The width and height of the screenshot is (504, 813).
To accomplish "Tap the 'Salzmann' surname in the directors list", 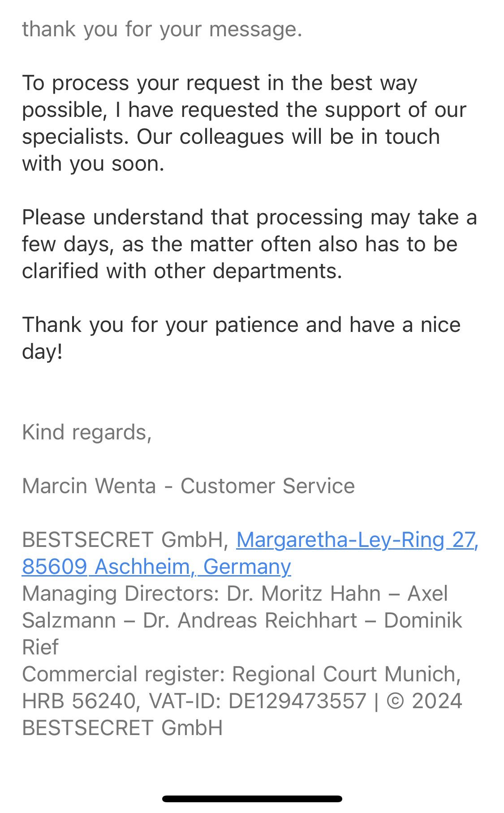I will click(x=69, y=620).
